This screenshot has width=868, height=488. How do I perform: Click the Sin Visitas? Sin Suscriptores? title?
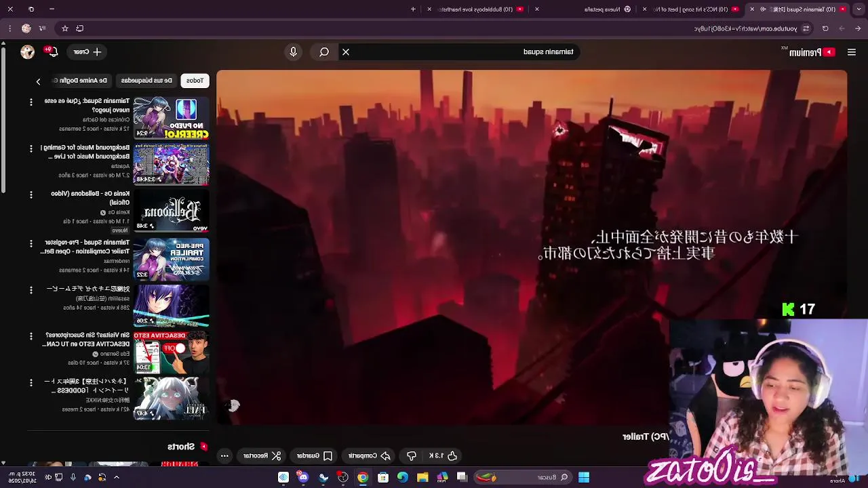[x=86, y=339]
